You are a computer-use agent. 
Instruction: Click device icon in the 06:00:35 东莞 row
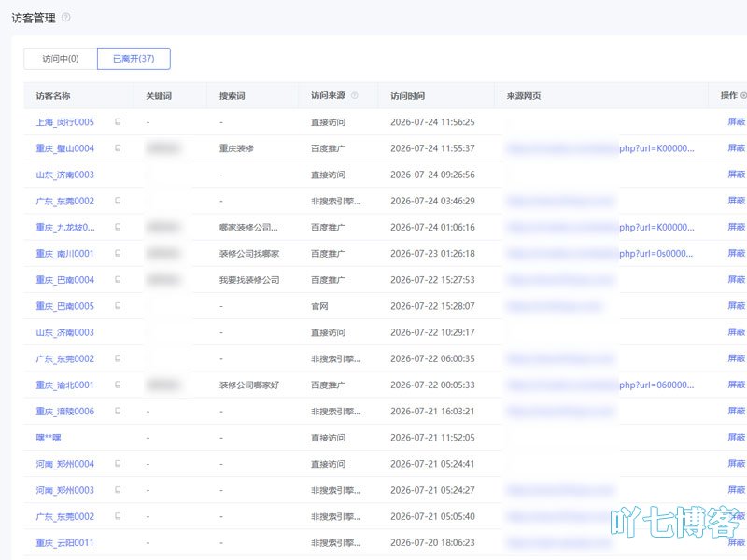pos(118,358)
